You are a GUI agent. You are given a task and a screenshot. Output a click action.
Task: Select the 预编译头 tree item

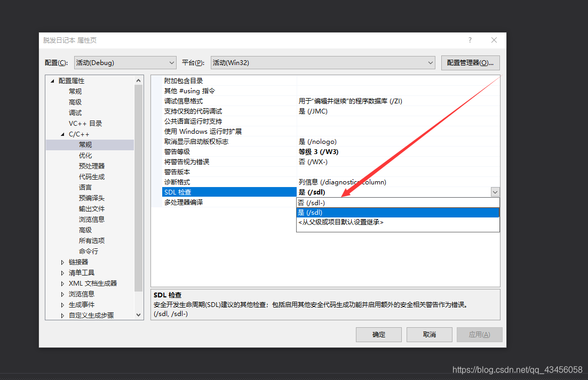pos(91,198)
